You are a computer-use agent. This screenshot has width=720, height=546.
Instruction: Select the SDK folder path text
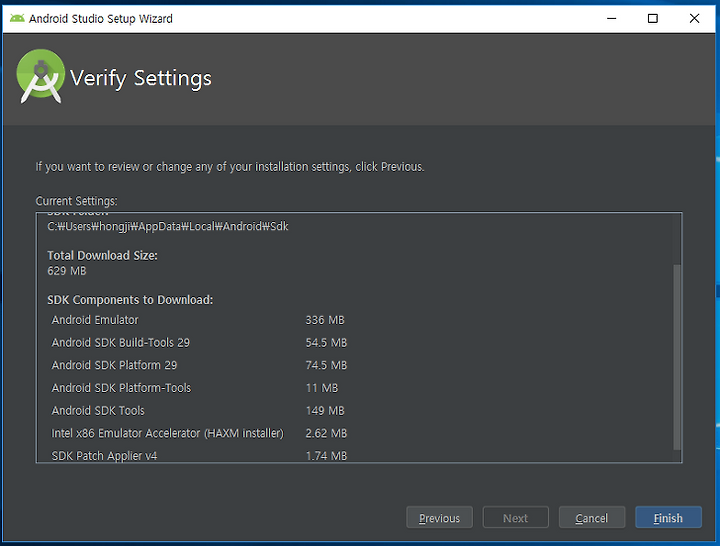pyautogui.click(x=168, y=226)
